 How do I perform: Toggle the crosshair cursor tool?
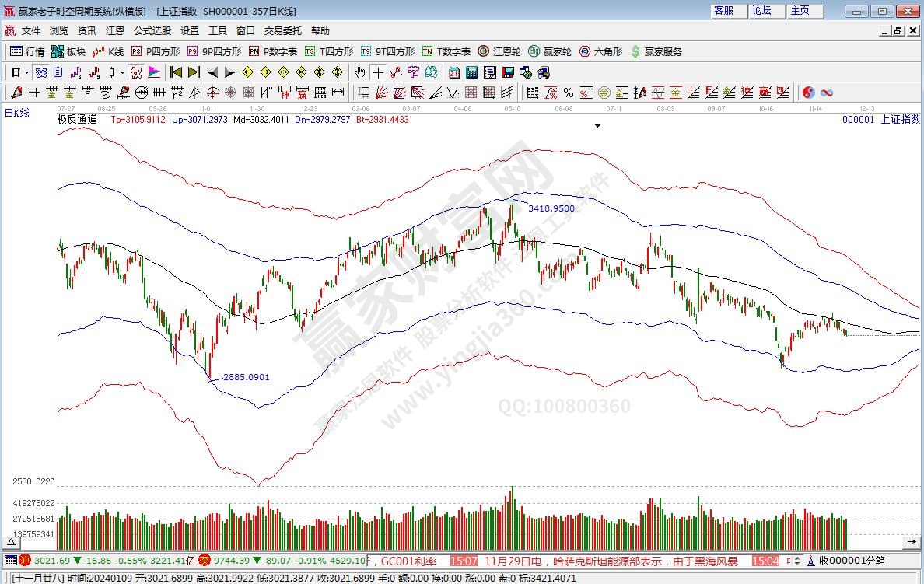click(378, 72)
